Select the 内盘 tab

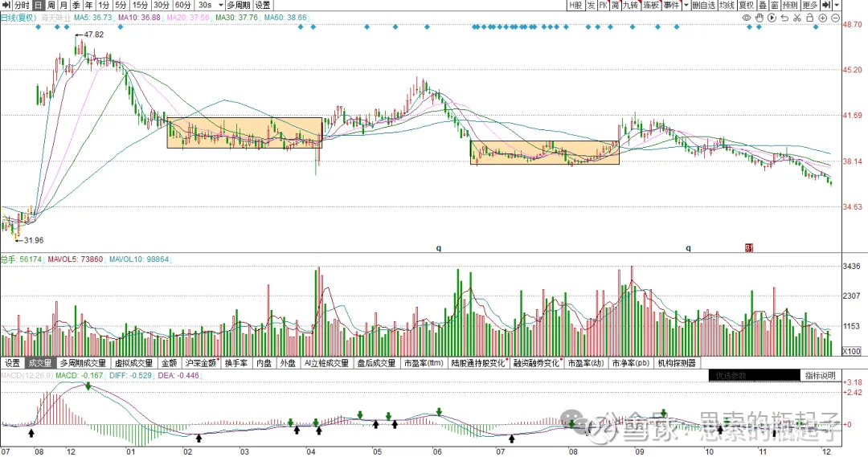pyautogui.click(x=264, y=363)
